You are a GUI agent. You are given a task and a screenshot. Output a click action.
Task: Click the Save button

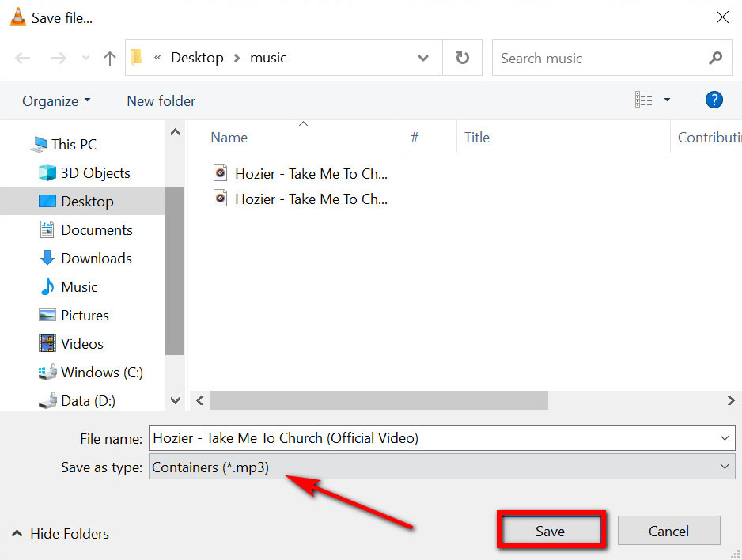[551, 531]
